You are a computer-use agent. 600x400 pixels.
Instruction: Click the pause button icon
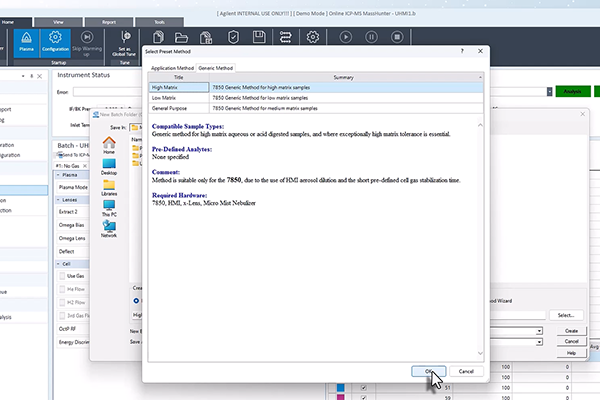pyautogui.click(x=371, y=37)
